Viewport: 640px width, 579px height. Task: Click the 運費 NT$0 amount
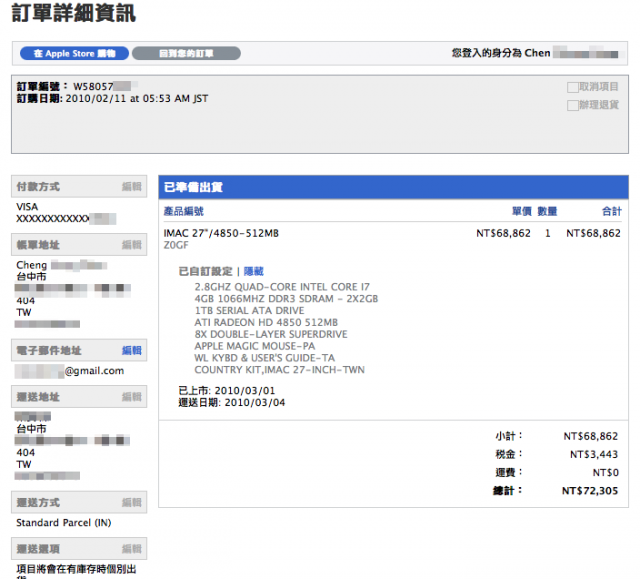tap(606, 473)
